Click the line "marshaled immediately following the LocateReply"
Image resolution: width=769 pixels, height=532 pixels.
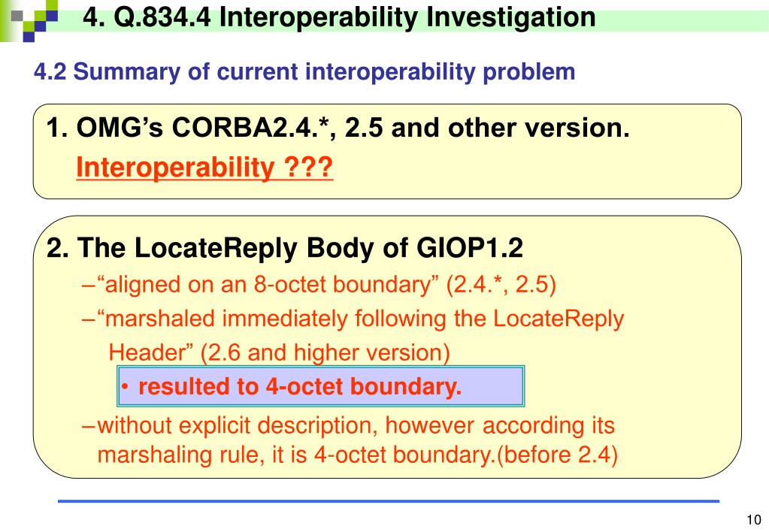coord(353,319)
